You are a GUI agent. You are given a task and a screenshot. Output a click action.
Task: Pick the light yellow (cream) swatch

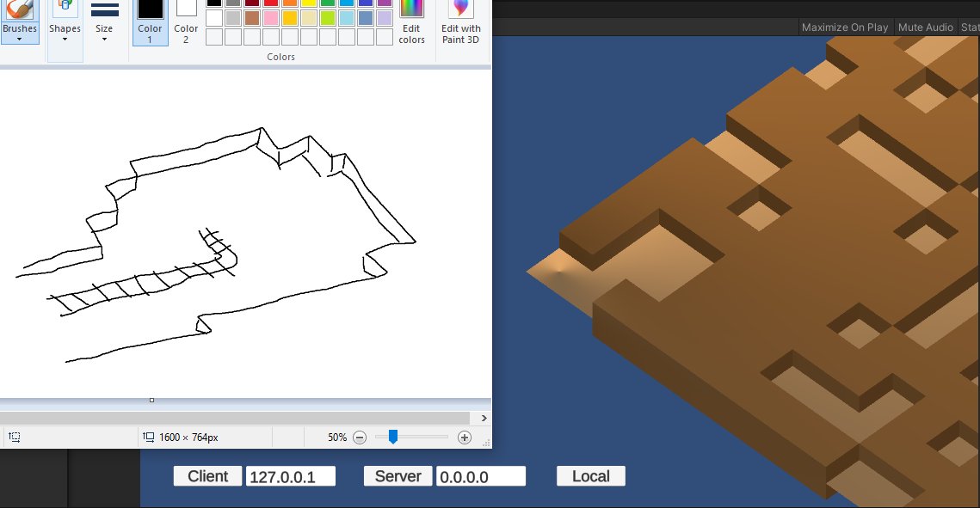point(309,18)
